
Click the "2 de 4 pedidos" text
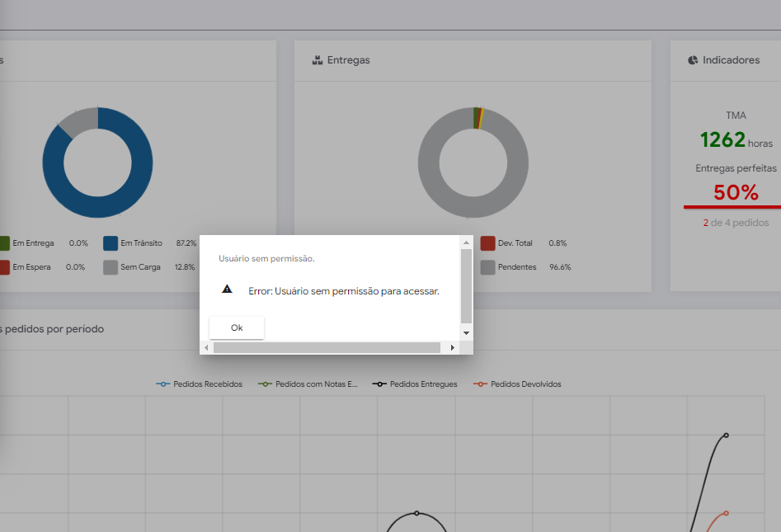[736, 223]
